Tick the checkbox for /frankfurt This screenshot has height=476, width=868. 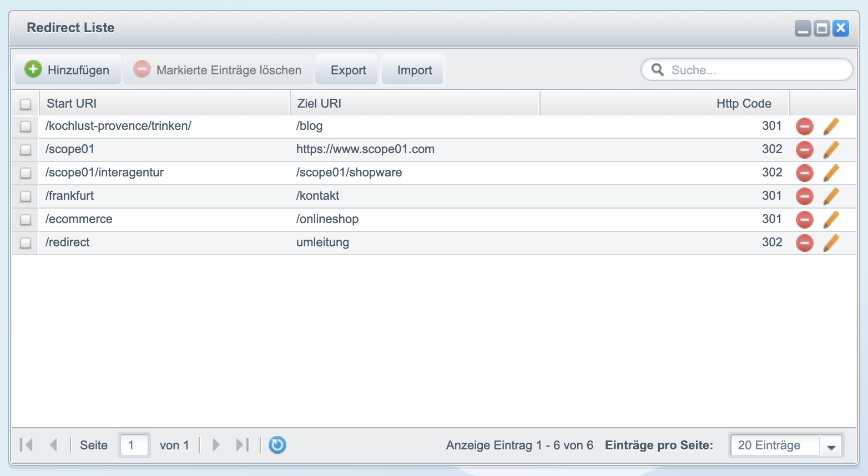tap(26, 196)
